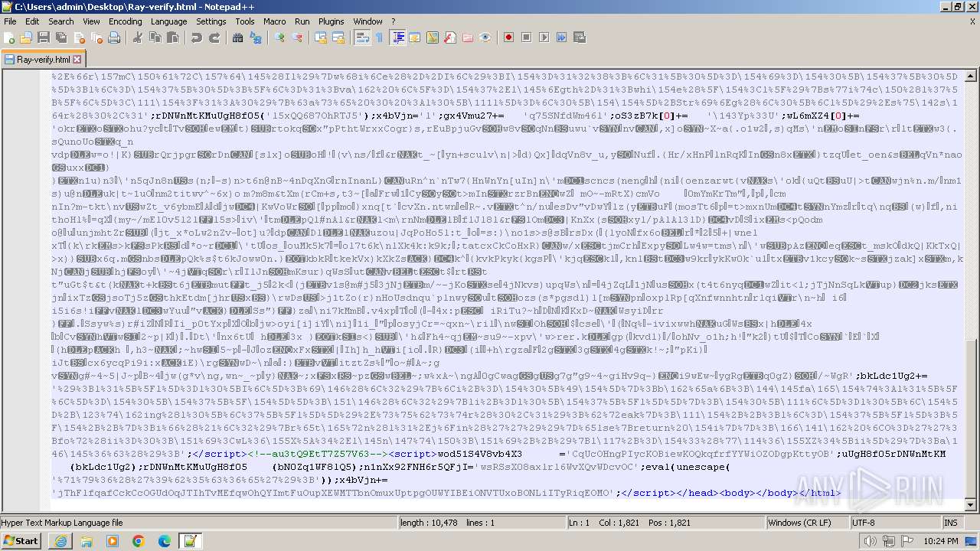The image size is (980, 551).
Task: Select the Ray-verify.html document tab
Action: 43,59
